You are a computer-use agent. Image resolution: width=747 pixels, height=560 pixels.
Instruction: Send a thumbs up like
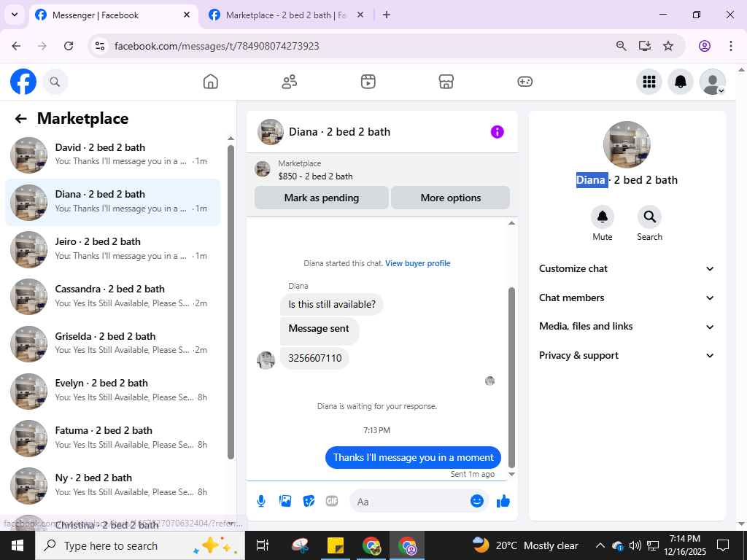(x=503, y=501)
